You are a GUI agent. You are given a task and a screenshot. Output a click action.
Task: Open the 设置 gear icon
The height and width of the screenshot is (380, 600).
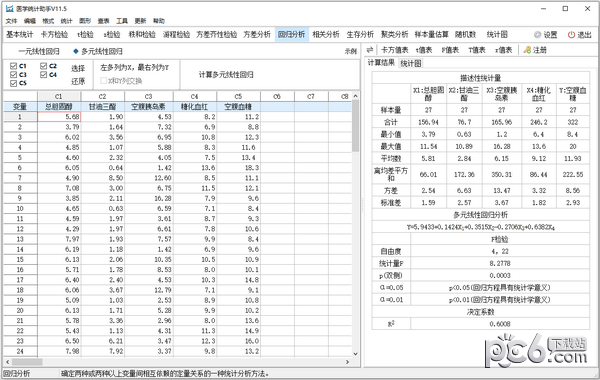click(x=537, y=35)
